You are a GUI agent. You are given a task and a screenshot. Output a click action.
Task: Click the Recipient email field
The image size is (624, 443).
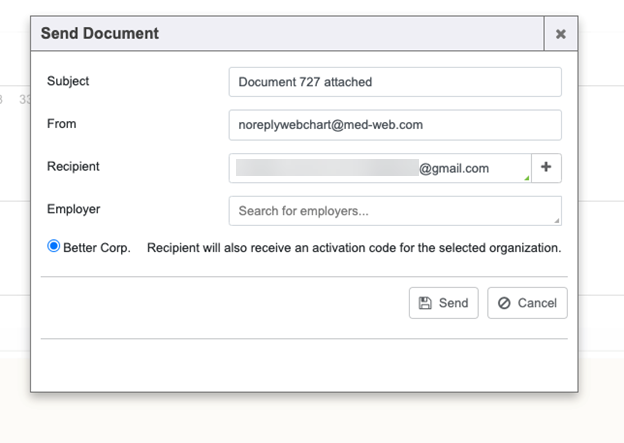tap(380, 168)
